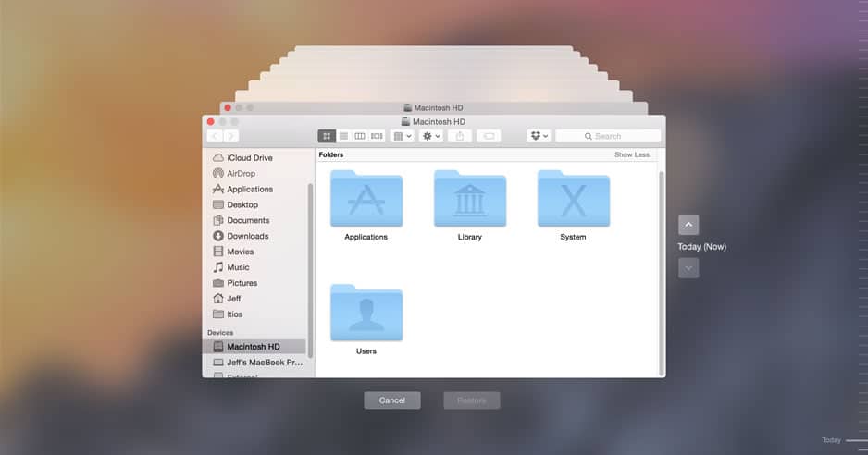
Task: Switch to icon view
Action: pos(327,136)
